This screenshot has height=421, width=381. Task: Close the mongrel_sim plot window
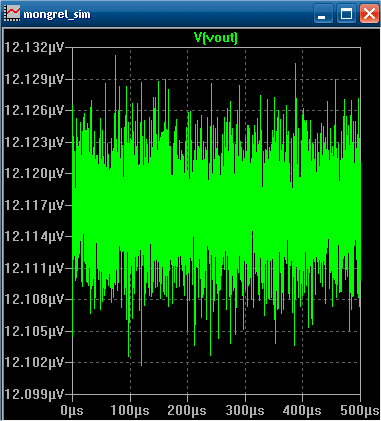369,14
